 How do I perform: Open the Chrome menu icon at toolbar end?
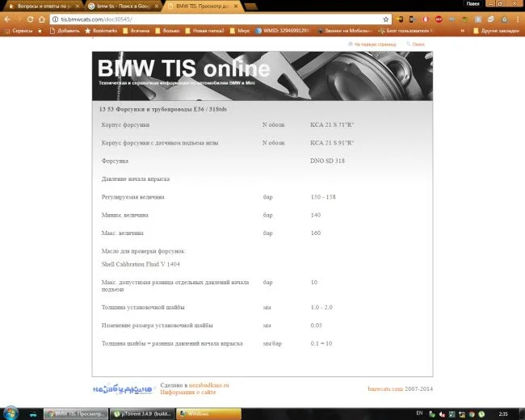tap(516, 19)
